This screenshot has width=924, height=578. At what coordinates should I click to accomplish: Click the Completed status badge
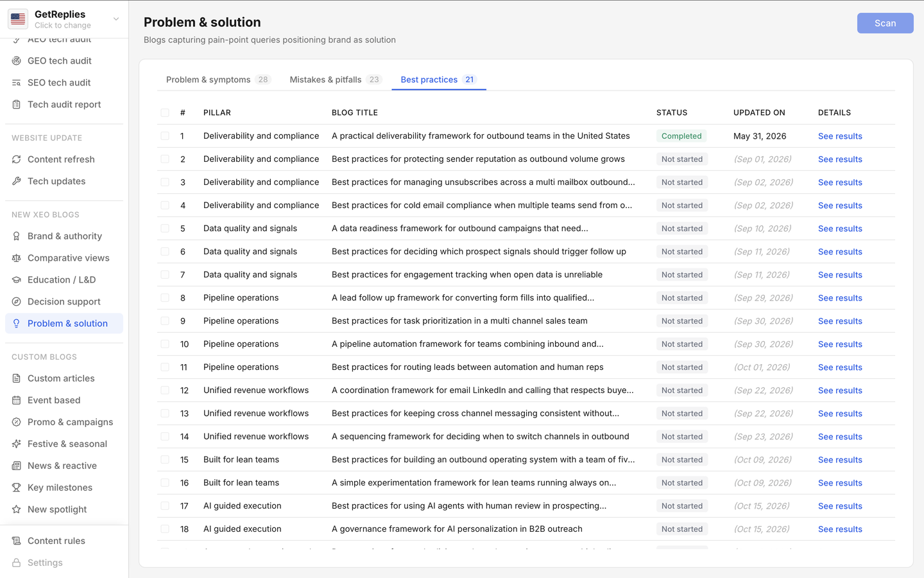(x=681, y=136)
